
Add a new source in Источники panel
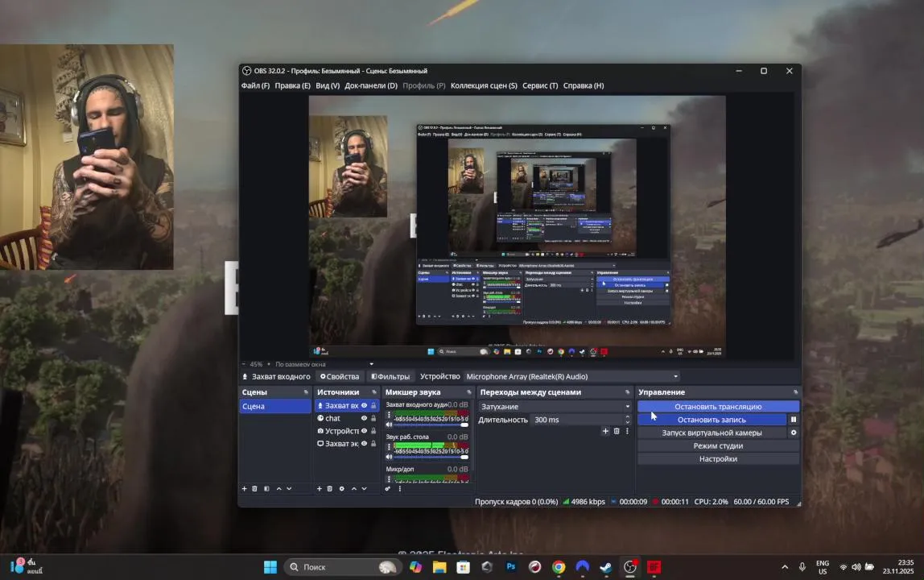click(320, 488)
